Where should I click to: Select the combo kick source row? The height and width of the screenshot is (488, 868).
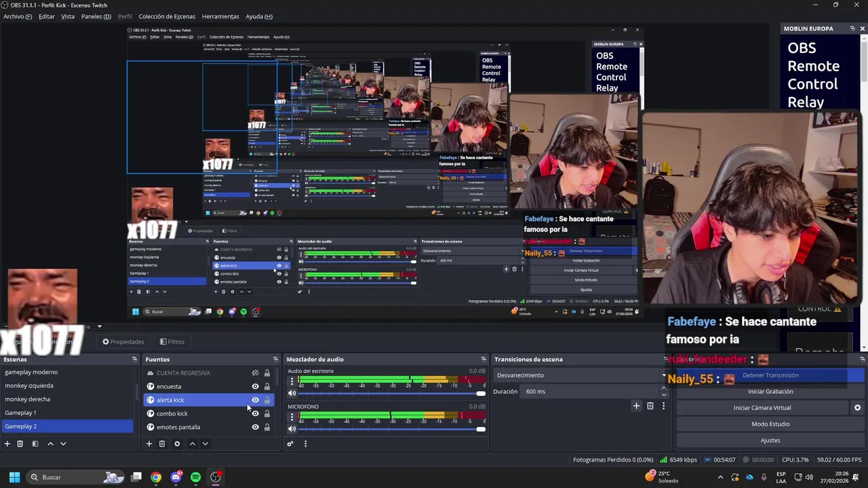(x=209, y=413)
